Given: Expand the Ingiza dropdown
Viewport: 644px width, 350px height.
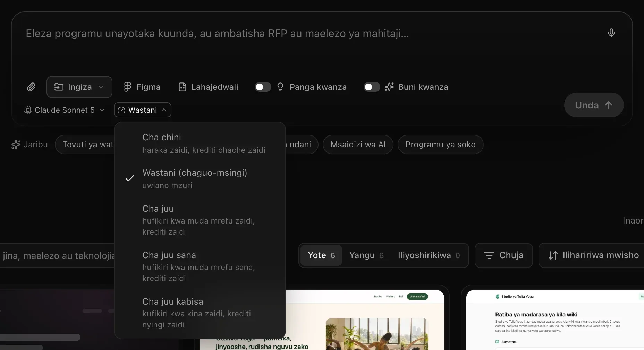Looking at the screenshot, I should coord(79,87).
